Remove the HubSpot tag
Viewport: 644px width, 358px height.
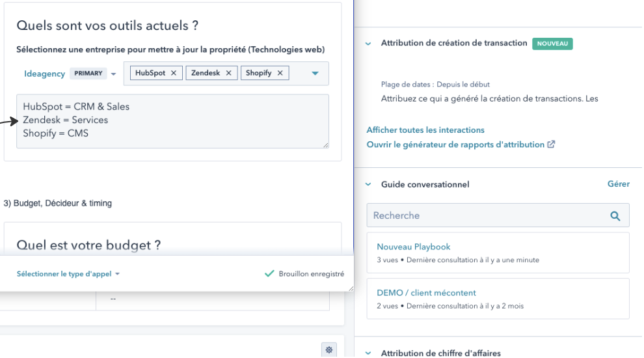(x=173, y=73)
